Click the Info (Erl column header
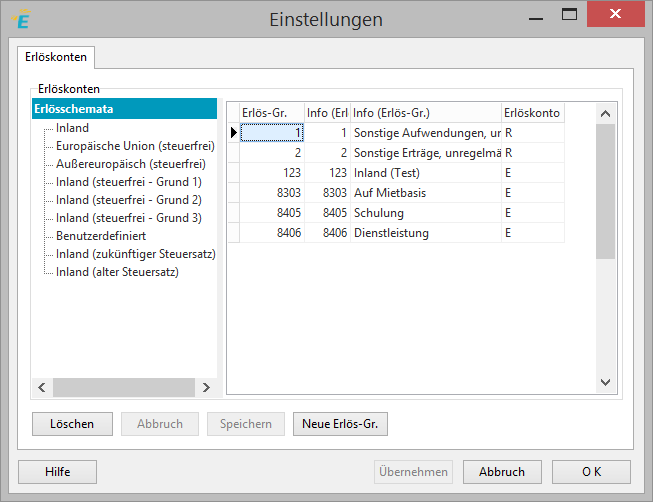Viewport: 653px width, 502px height. click(327, 113)
